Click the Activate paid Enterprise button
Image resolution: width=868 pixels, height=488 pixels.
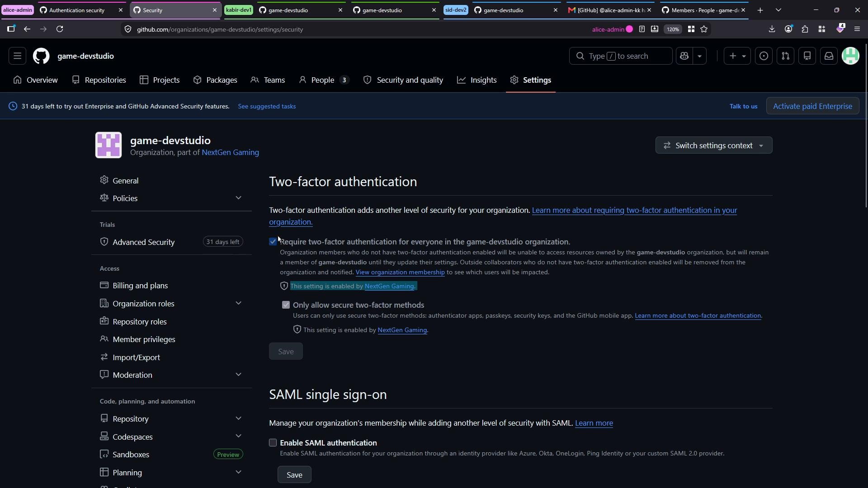pyautogui.click(x=812, y=106)
